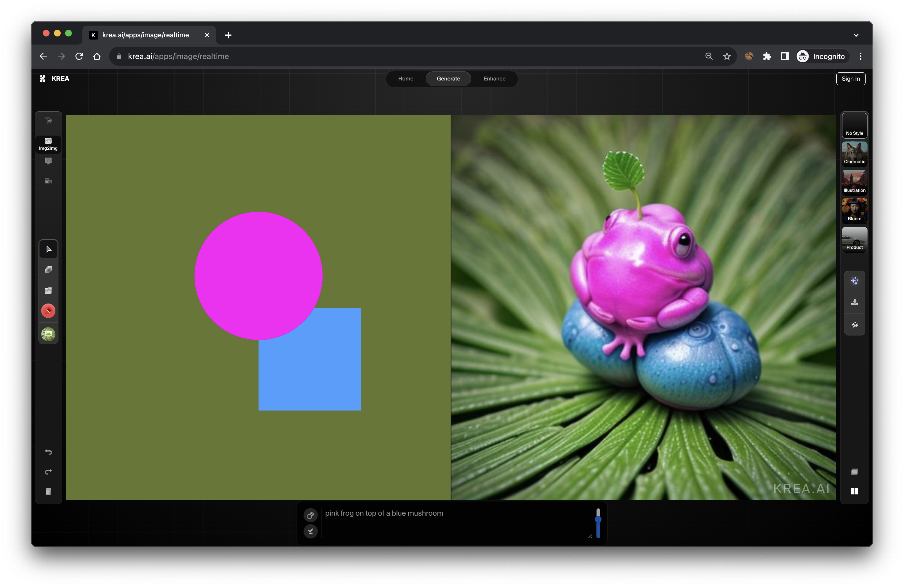Switch to screen capture mode
Image resolution: width=904 pixels, height=588 pixels.
tap(48, 161)
